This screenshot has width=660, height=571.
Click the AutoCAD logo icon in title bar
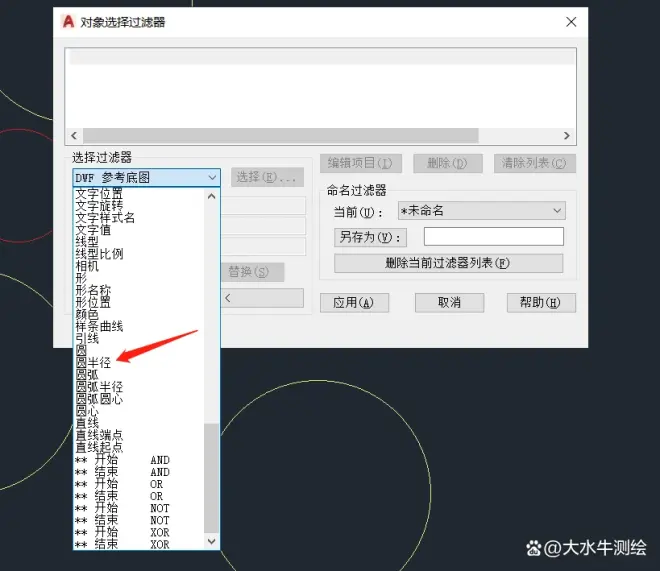68,21
